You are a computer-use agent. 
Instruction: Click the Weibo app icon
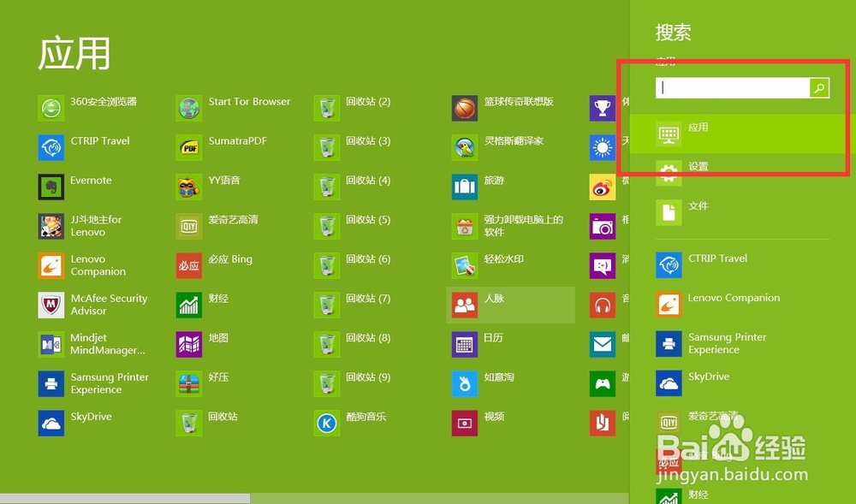(x=603, y=187)
